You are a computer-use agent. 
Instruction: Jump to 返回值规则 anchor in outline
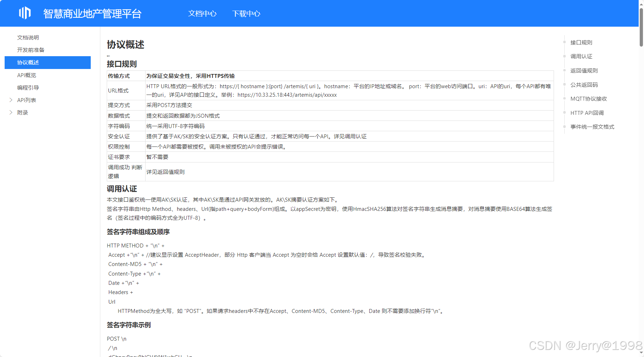[x=584, y=70]
